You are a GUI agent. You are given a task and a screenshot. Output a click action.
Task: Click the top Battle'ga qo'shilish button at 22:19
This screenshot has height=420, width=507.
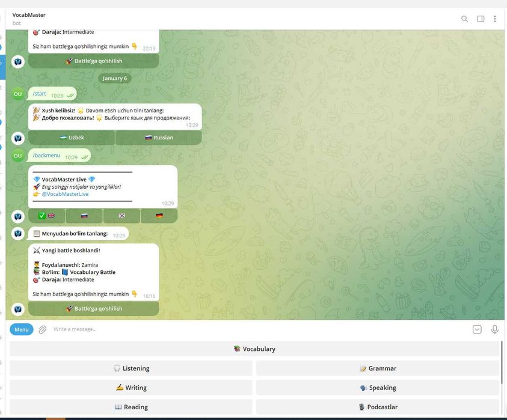click(94, 61)
